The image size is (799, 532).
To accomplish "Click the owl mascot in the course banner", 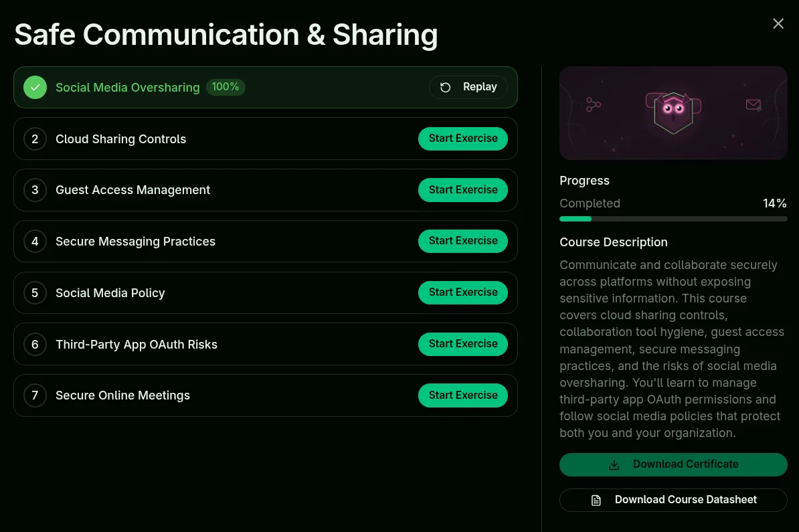I will [673, 112].
